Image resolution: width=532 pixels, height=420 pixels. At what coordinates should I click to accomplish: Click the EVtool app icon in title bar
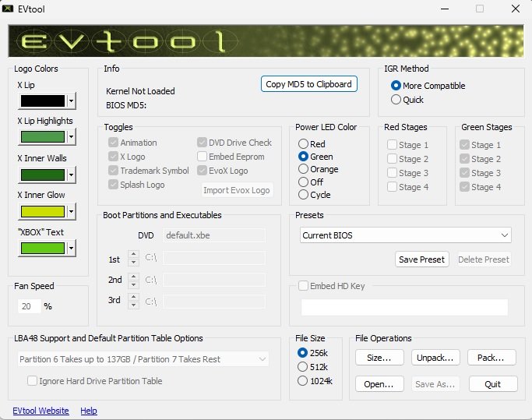8,9
